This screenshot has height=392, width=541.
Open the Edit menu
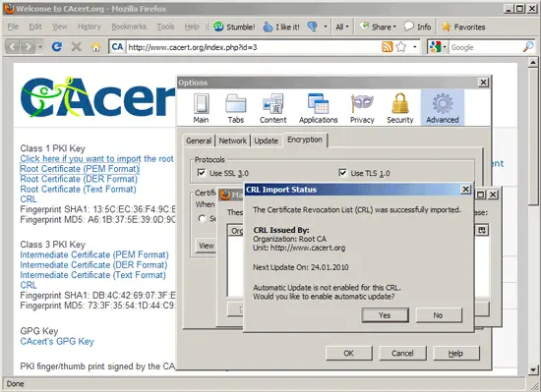[35, 27]
